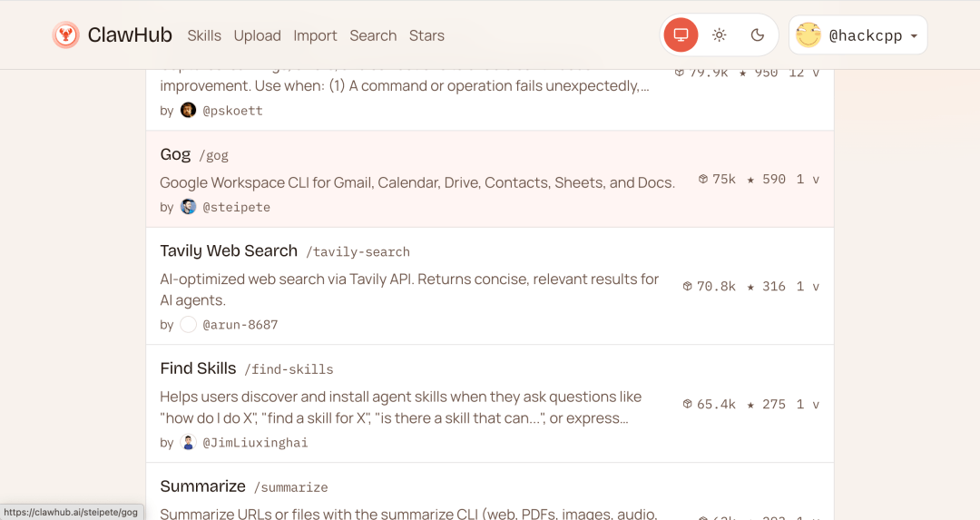Open the Tavily Web Search skill
The height and width of the screenshot is (520, 980).
(229, 250)
